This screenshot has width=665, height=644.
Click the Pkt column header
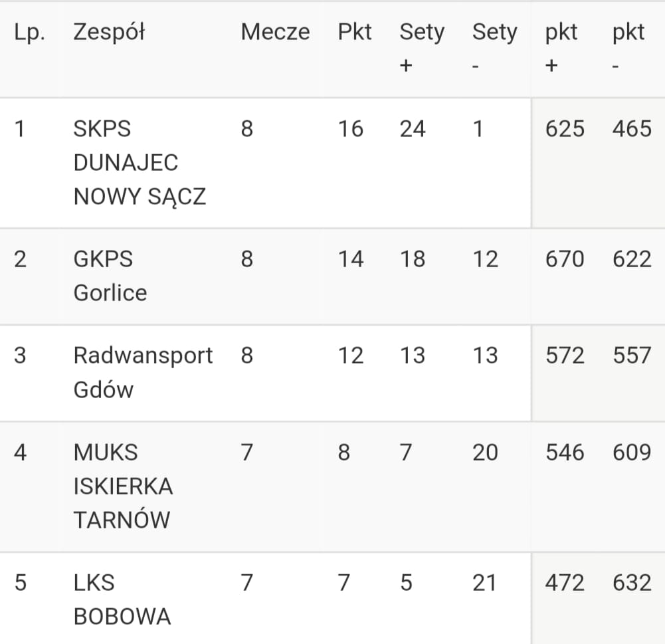355,32
